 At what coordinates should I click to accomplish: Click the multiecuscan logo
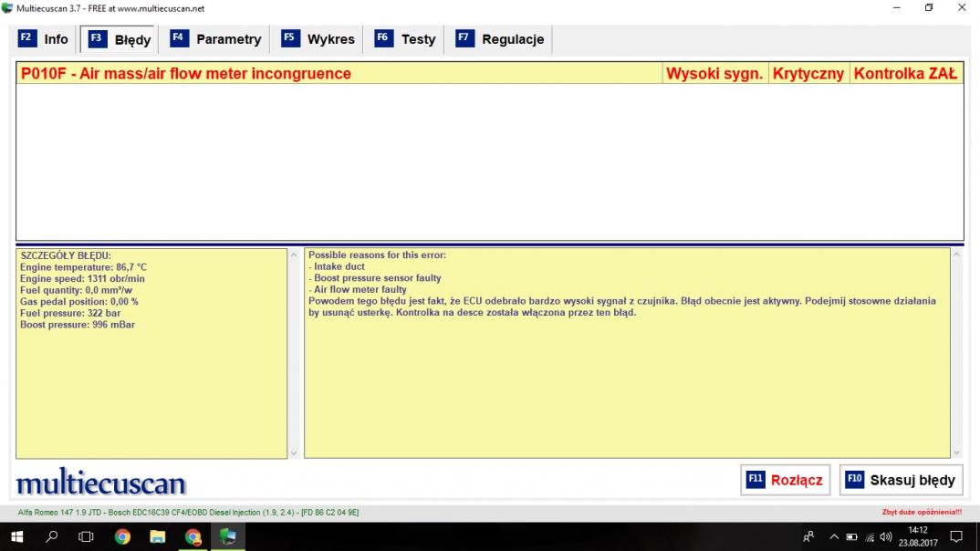coord(100,482)
